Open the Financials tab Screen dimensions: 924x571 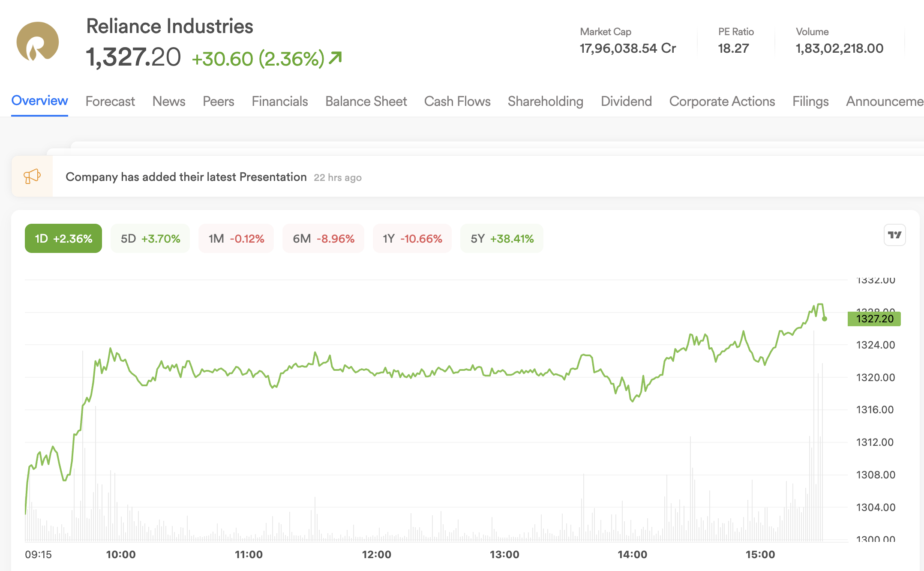[280, 101]
